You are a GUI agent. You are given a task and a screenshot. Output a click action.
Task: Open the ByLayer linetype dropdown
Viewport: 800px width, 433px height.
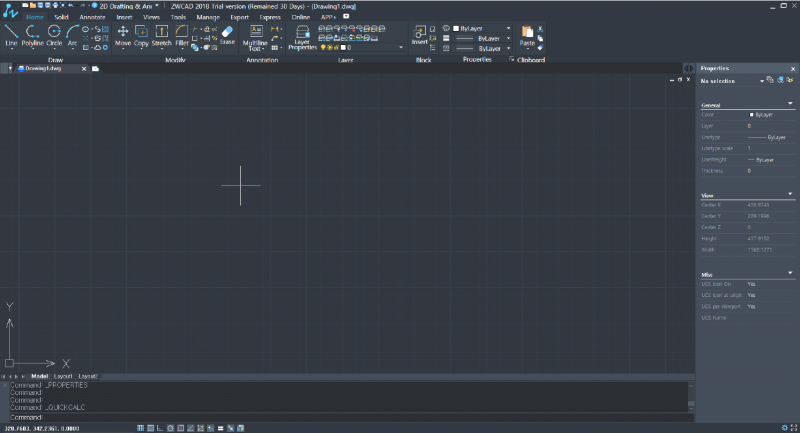508,48
